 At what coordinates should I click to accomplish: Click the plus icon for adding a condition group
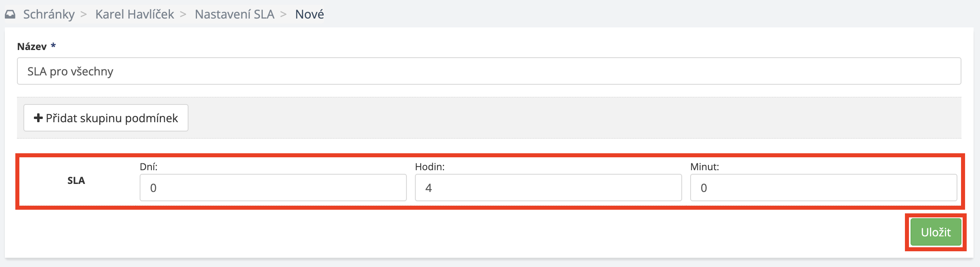pos(38,118)
